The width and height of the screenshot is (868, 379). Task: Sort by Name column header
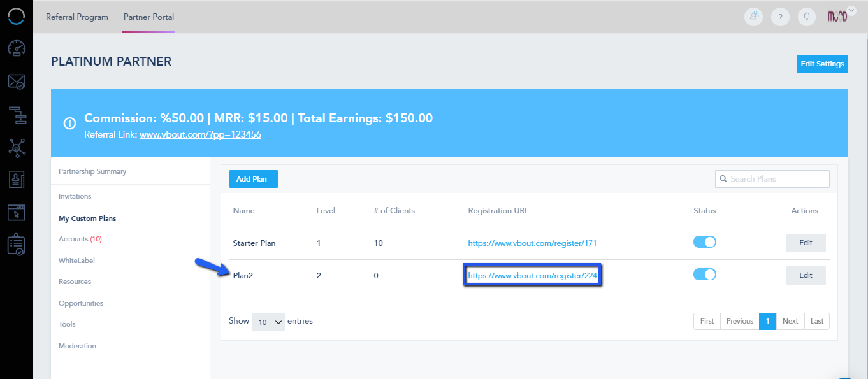tap(243, 211)
